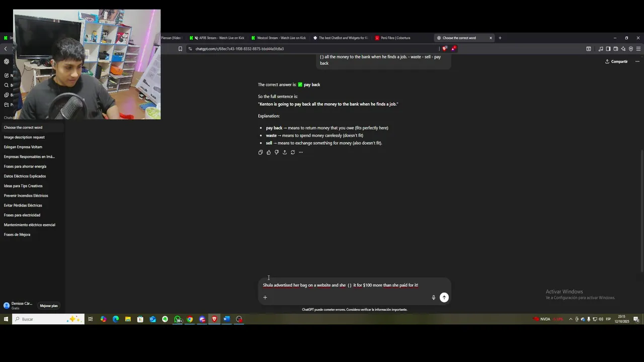Click the taskbar Buscar search box

tap(48, 319)
